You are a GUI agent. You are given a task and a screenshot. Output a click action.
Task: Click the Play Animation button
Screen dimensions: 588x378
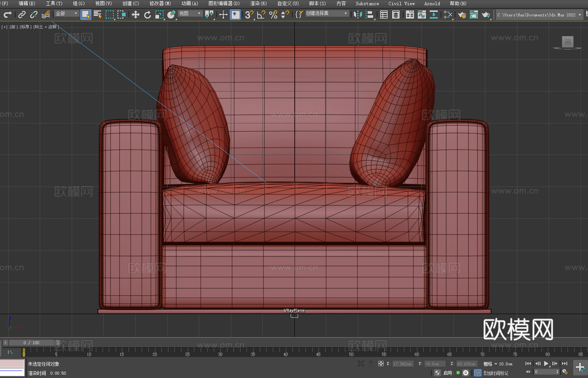coord(546,364)
